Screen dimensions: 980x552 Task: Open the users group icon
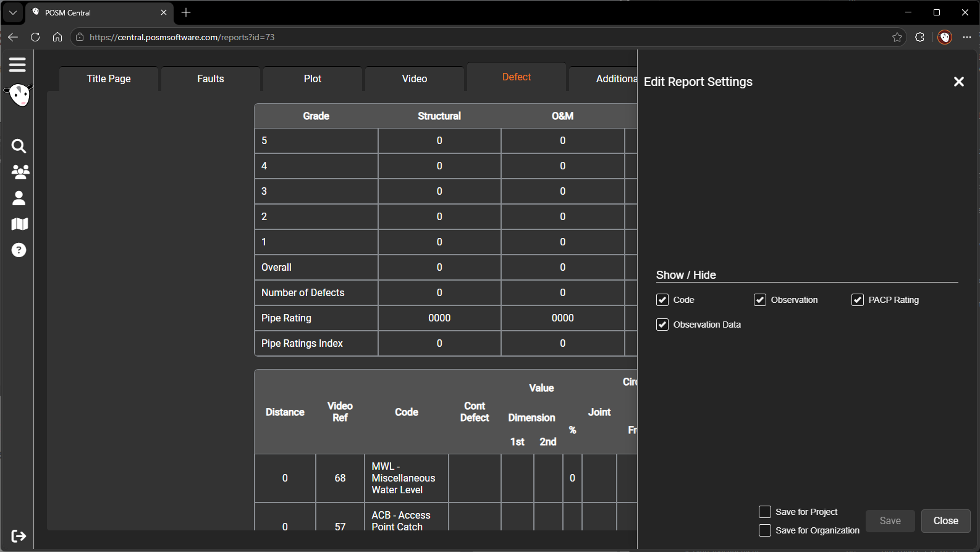pos(20,172)
